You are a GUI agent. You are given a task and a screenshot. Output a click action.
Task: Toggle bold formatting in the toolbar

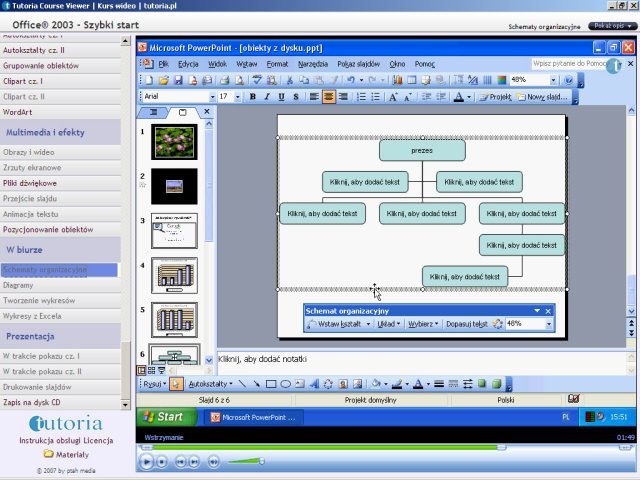click(x=253, y=97)
